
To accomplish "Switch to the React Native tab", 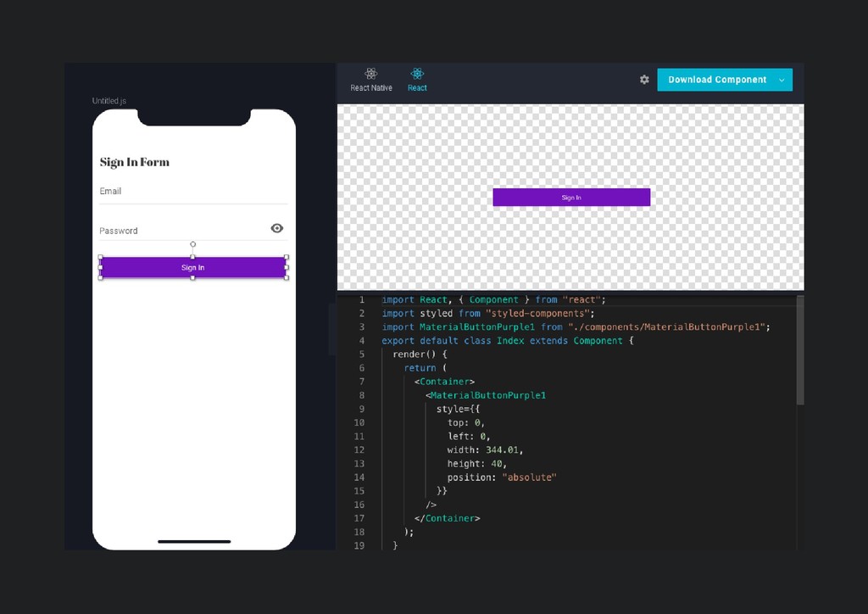I will tap(371, 80).
